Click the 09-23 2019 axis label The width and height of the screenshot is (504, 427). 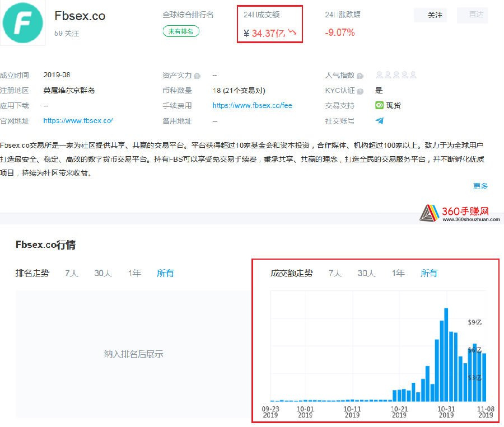tap(270, 411)
